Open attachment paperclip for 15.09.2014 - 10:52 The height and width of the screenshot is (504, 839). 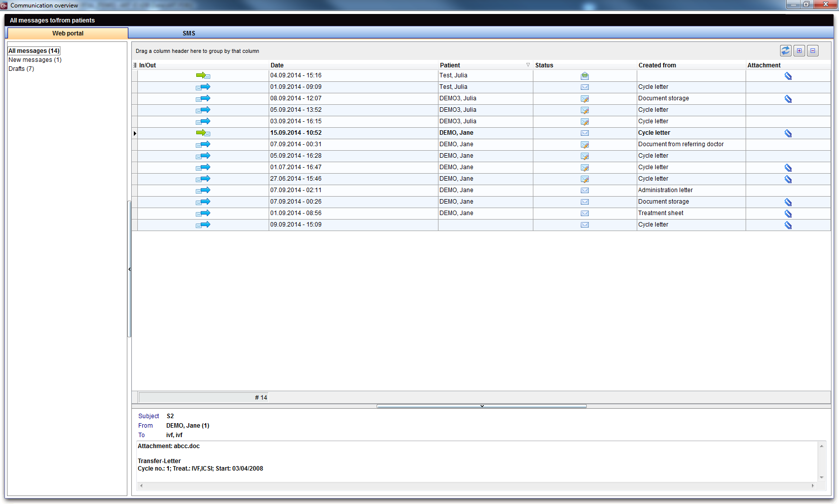[788, 133]
